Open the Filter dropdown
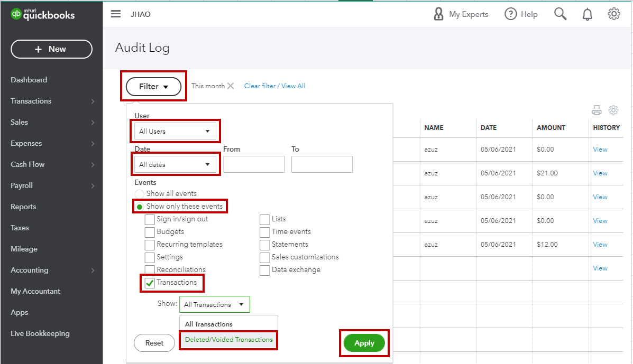 tap(153, 86)
